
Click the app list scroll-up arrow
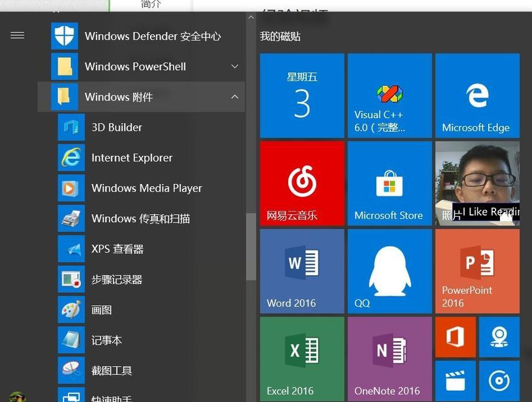(x=251, y=18)
